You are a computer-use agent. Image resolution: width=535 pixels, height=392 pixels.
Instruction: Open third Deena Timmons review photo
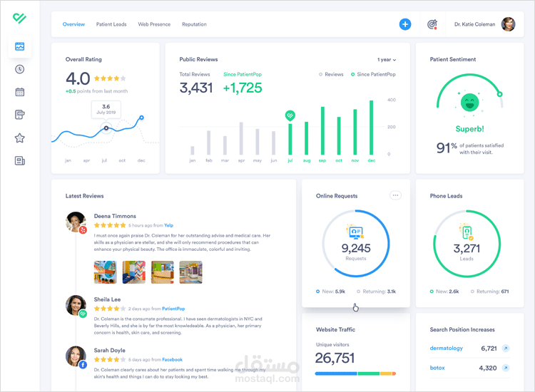[163, 272]
